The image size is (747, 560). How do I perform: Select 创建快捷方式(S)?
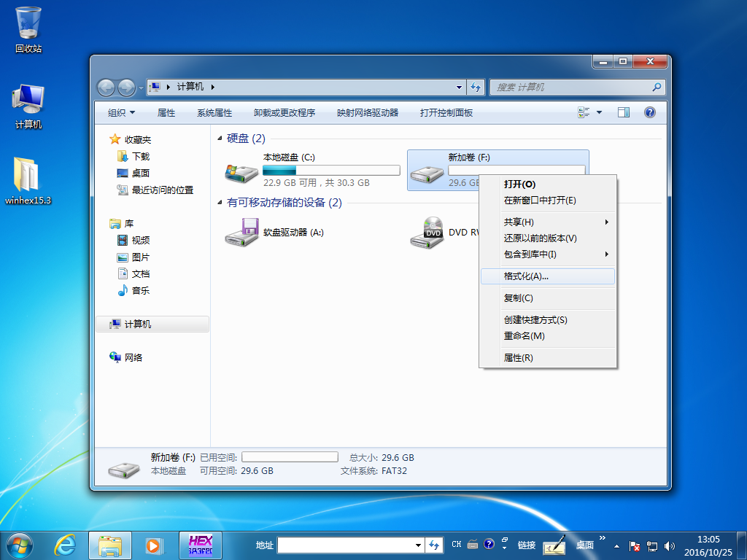(x=547, y=320)
